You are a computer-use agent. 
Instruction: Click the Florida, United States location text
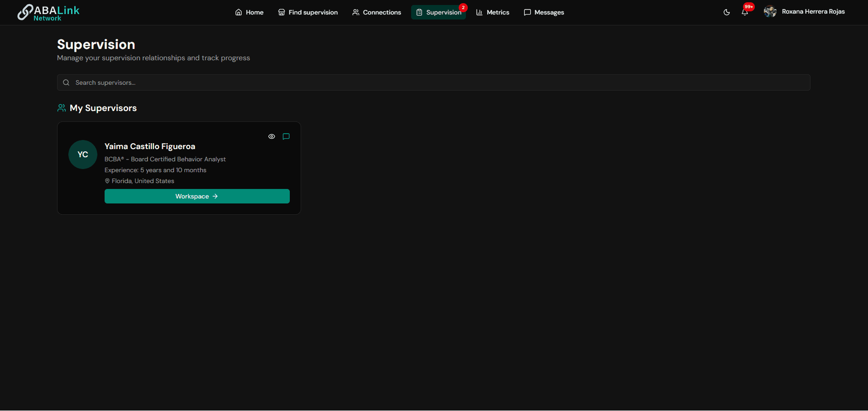pyautogui.click(x=143, y=181)
